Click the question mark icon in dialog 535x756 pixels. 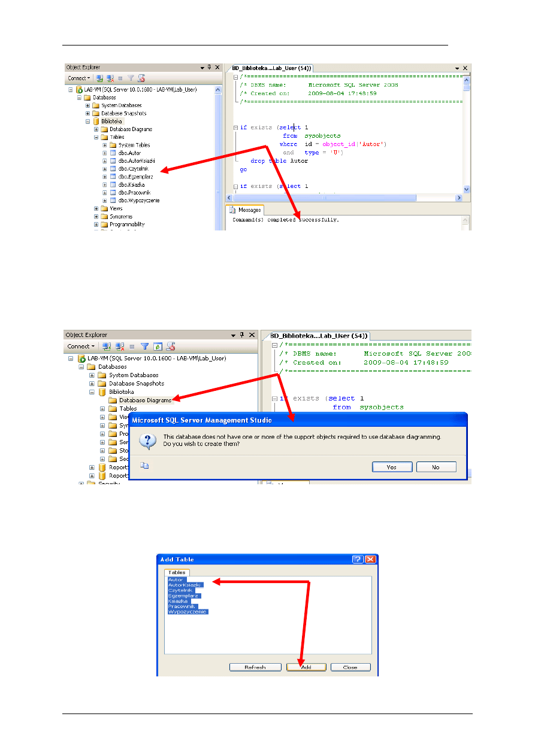click(x=147, y=442)
